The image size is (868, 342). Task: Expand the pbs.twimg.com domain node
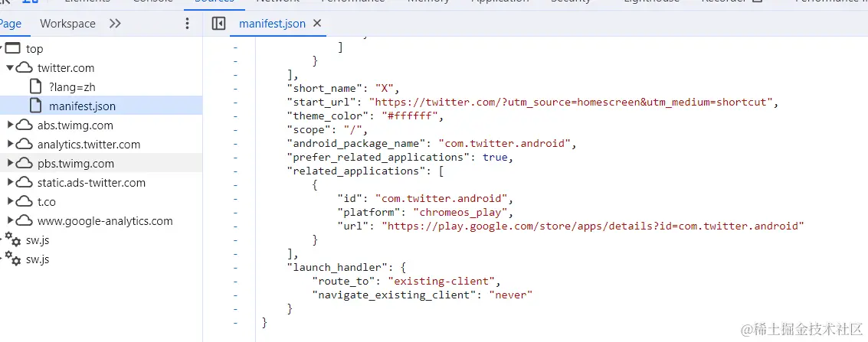click(x=10, y=163)
